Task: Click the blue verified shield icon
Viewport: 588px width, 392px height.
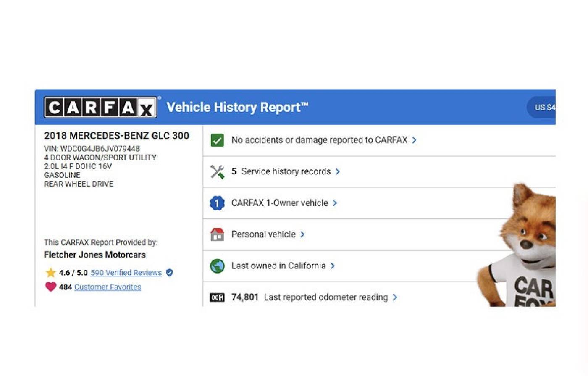Action: (x=169, y=273)
